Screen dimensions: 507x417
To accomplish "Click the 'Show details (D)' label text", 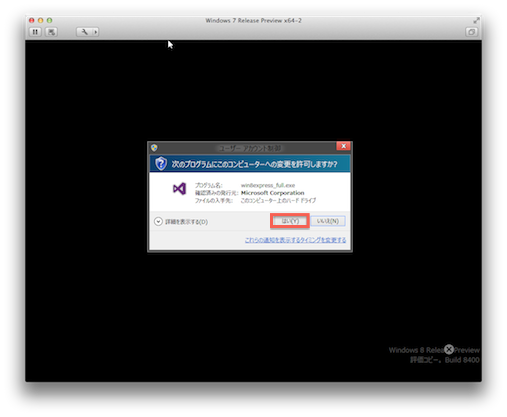I will [x=187, y=222].
